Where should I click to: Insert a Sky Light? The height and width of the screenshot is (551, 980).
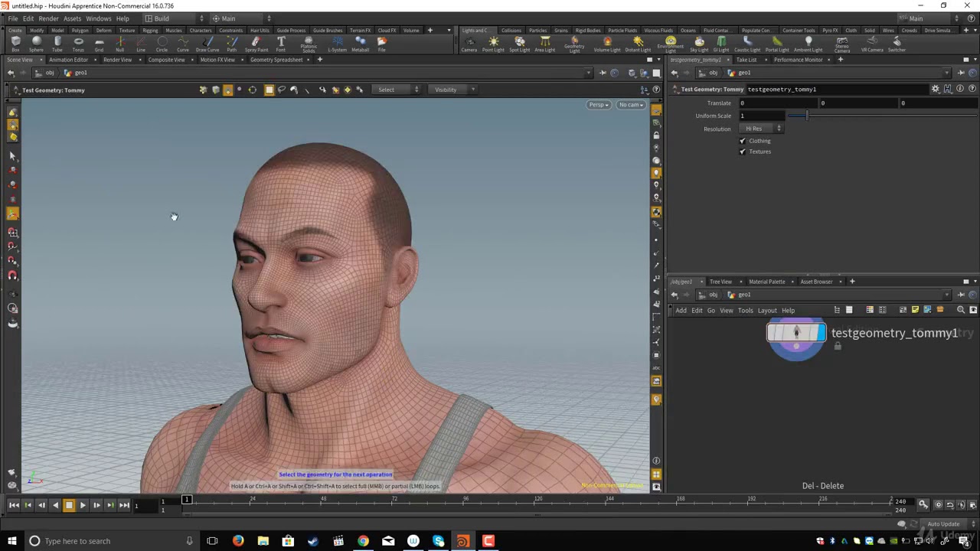click(x=699, y=44)
